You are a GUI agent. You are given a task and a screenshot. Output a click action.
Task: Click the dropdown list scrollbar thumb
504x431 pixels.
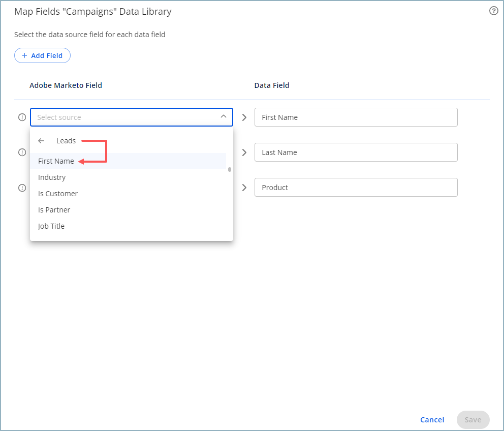pyautogui.click(x=230, y=170)
